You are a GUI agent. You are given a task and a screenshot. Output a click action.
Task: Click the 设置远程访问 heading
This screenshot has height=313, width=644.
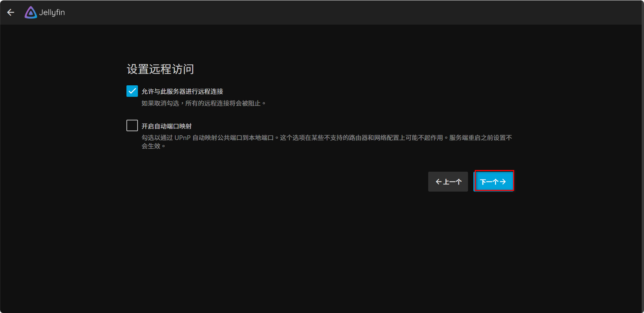(x=160, y=69)
